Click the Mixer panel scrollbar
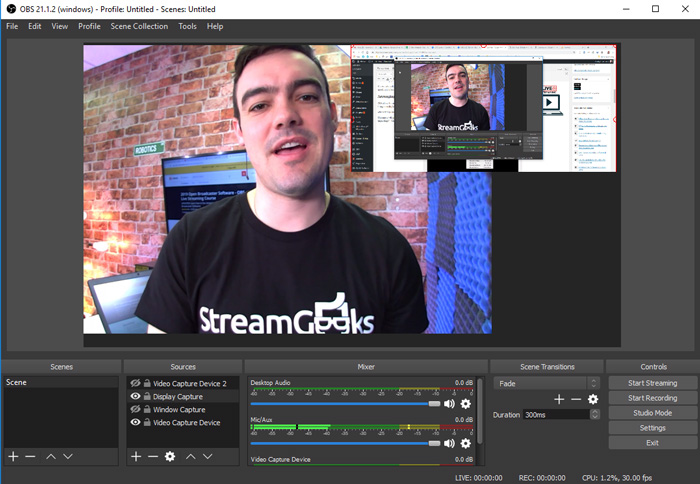Image resolution: width=700 pixels, height=484 pixels. pyautogui.click(x=480, y=411)
